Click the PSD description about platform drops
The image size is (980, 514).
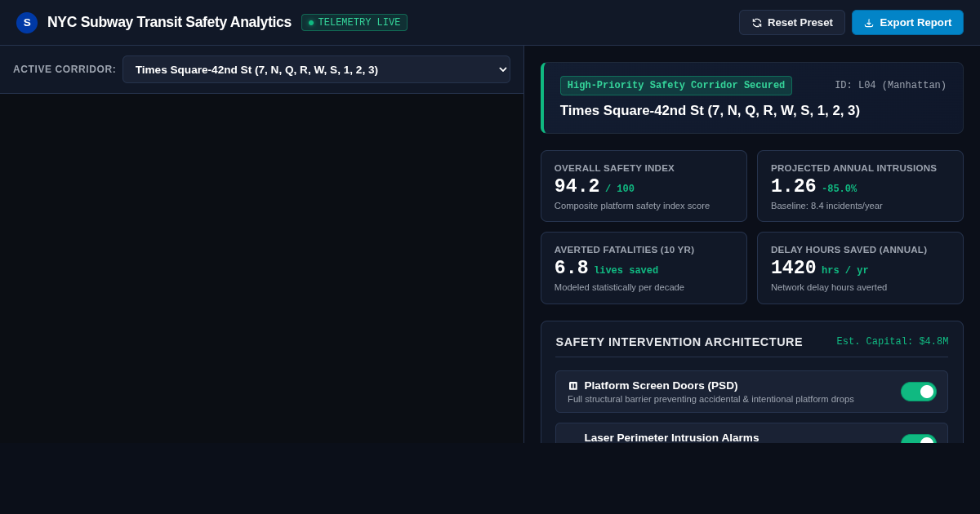[x=710, y=399]
